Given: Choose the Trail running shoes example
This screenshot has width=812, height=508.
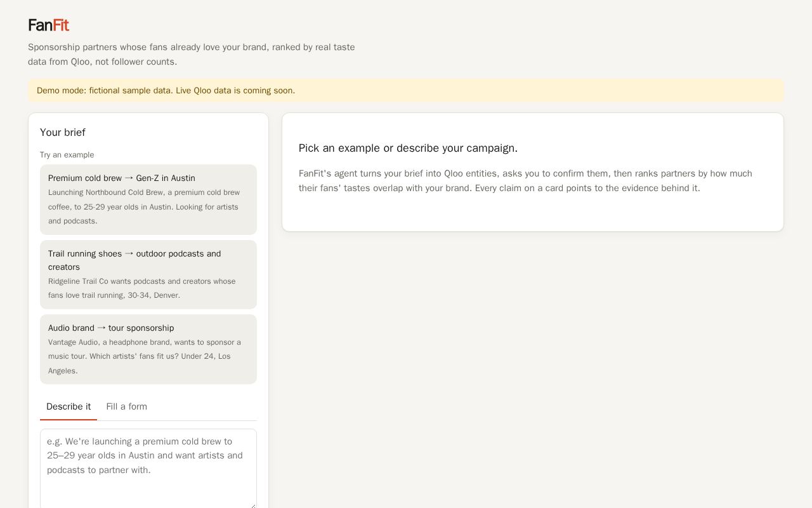Looking at the screenshot, I should click(148, 274).
